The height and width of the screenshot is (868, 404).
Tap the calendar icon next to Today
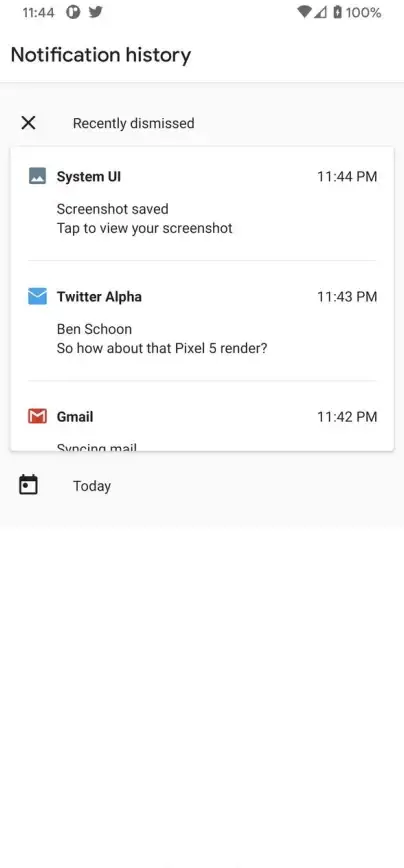click(28, 484)
